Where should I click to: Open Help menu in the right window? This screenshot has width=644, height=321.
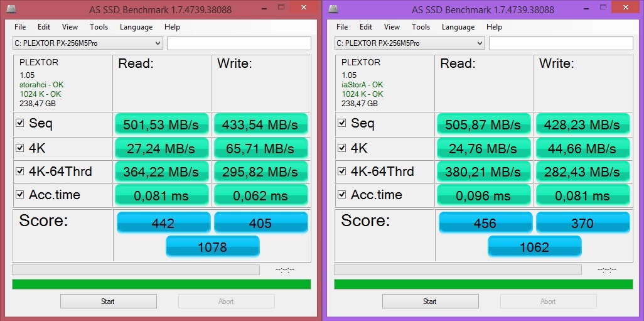494,27
